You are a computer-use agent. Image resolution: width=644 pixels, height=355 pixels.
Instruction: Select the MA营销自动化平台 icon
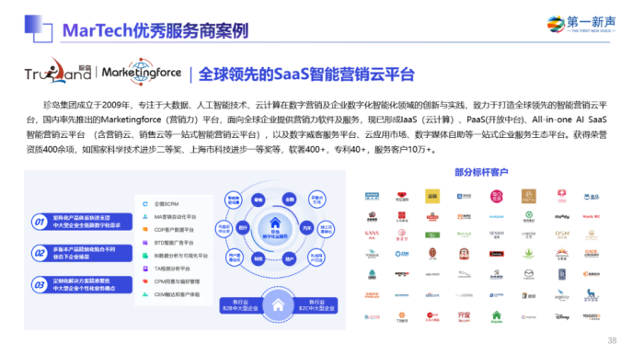145,217
